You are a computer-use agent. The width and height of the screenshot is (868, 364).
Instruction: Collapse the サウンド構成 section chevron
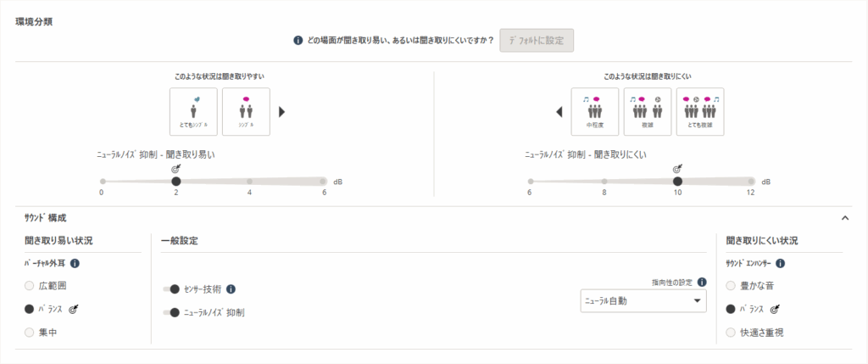click(x=844, y=218)
